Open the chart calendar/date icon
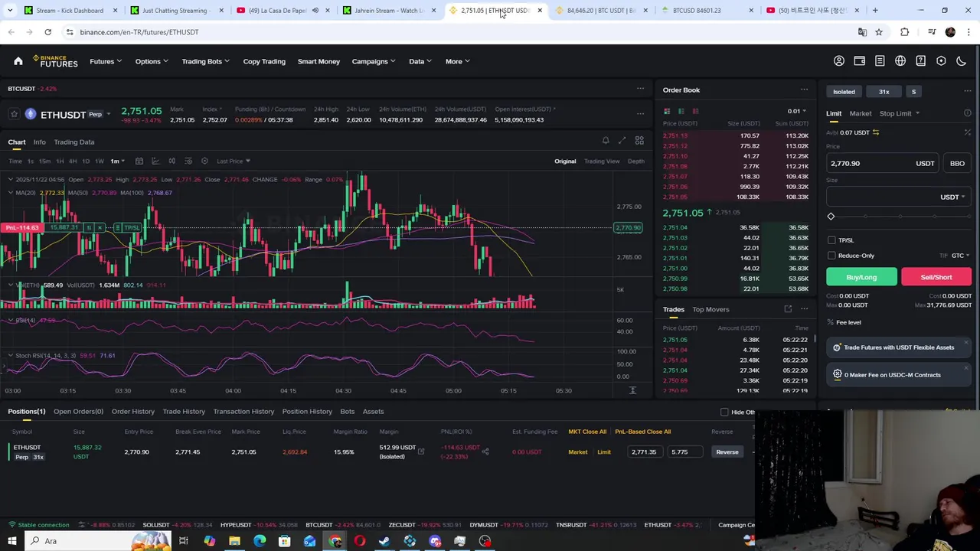Screen dimensions: 980x551 click(139, 161)
